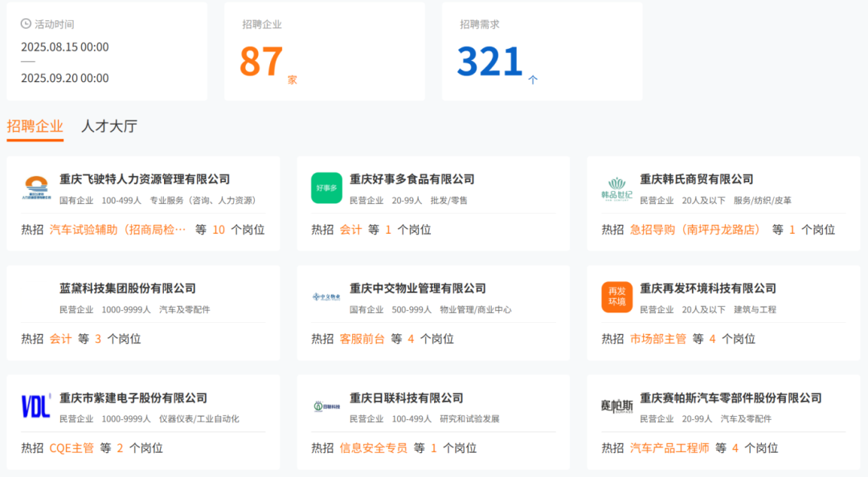Click 汽车及零配件 tag under 蓝黛科技
Viewport: 868px width, 477px height.
click(184, 310)
